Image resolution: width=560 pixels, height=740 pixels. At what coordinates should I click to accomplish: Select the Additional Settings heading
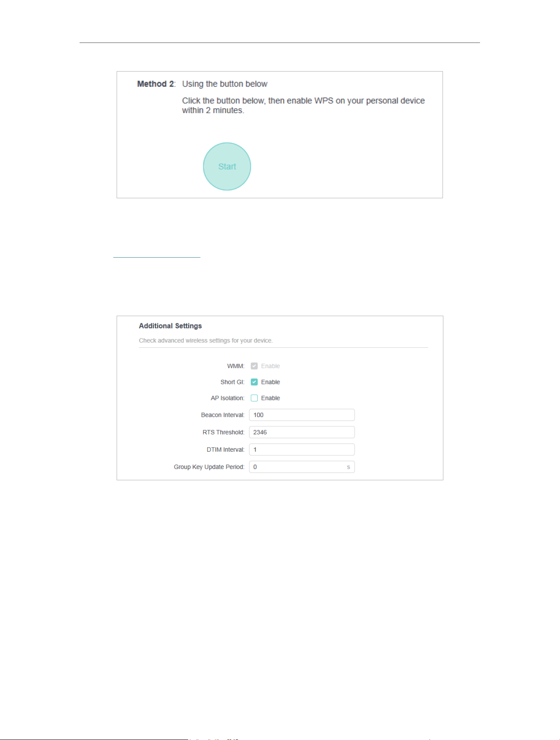[171, 326]
